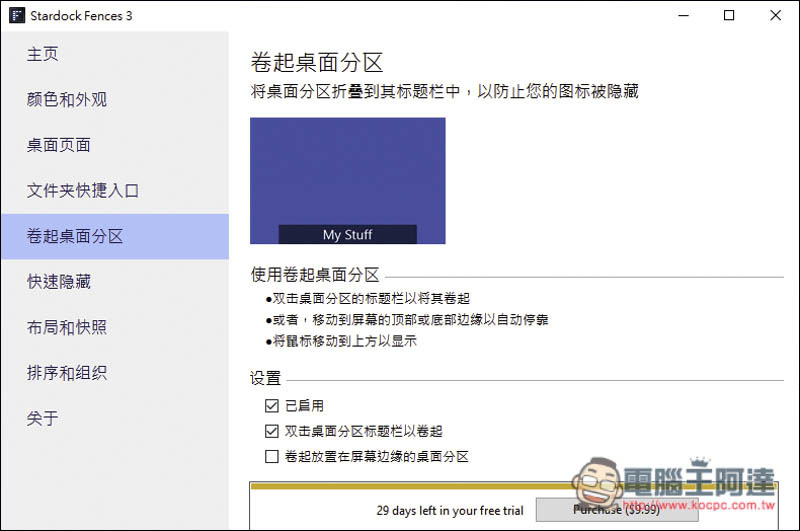The height and width of the screenshot is (531, 800).
Task: Click bullet text about 自动停靠
Action: pyautogui.click(x=410, y=320)
